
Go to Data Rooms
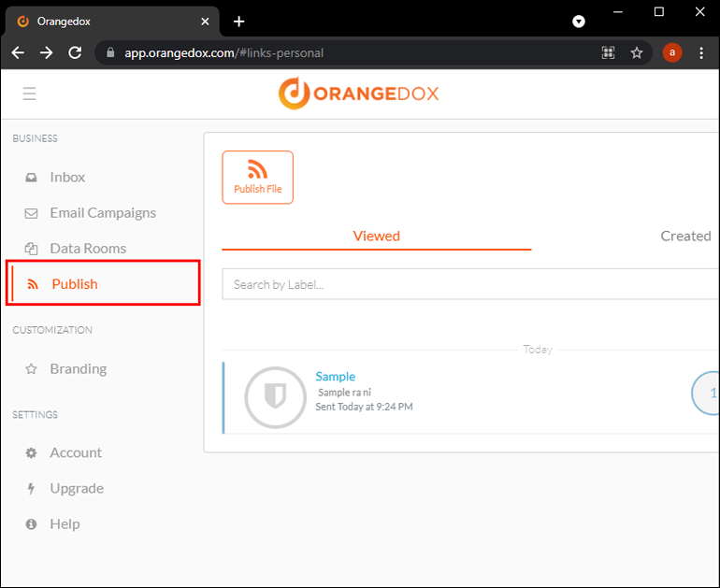click(x=88, y=249)
